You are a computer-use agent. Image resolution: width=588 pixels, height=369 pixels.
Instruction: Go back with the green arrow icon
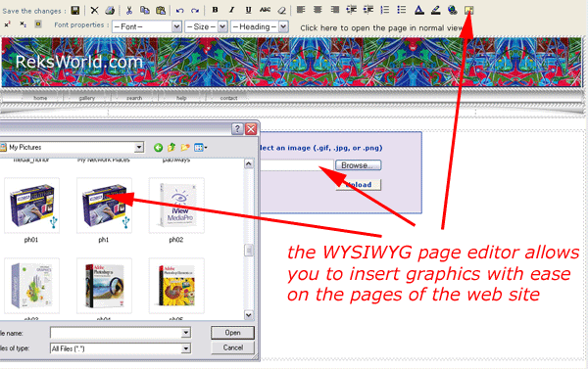point(158,148)
